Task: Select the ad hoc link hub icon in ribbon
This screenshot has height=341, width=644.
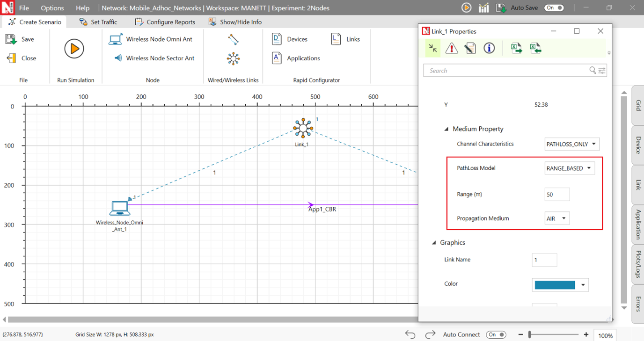Action: pyautogui.click(x=233, y=58)
